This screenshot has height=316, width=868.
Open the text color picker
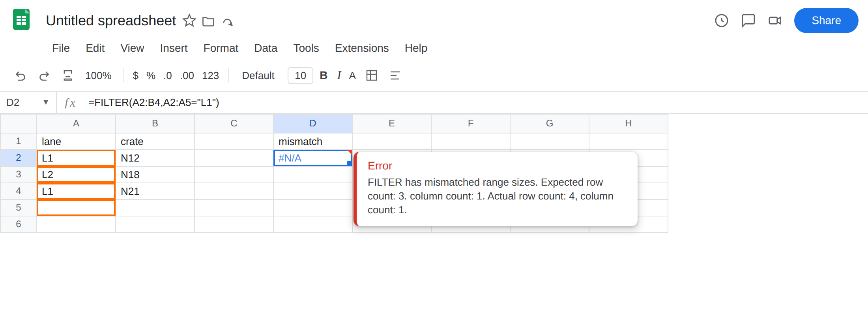pos(352,75)
